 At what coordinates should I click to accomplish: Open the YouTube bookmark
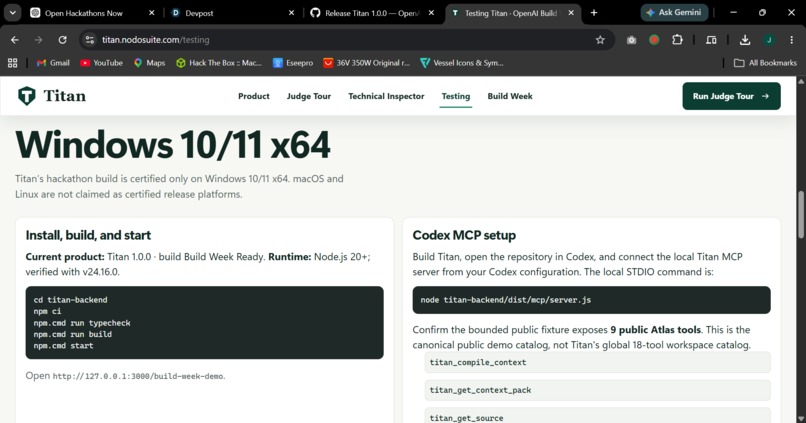(x=101, y=63)
